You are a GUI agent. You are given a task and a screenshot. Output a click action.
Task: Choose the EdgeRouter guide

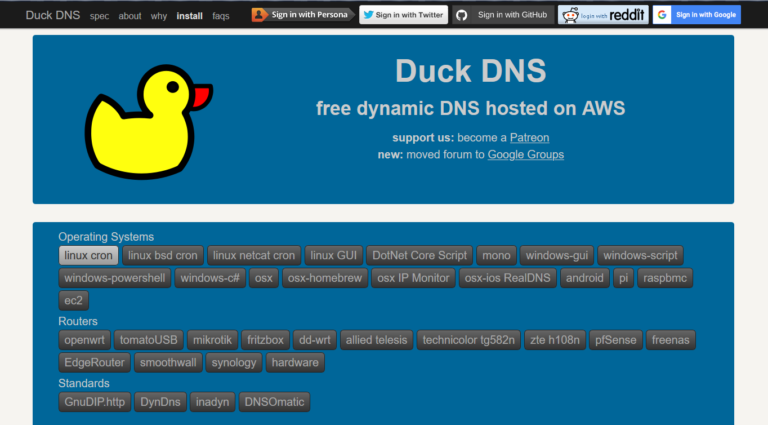coord(95,363)
